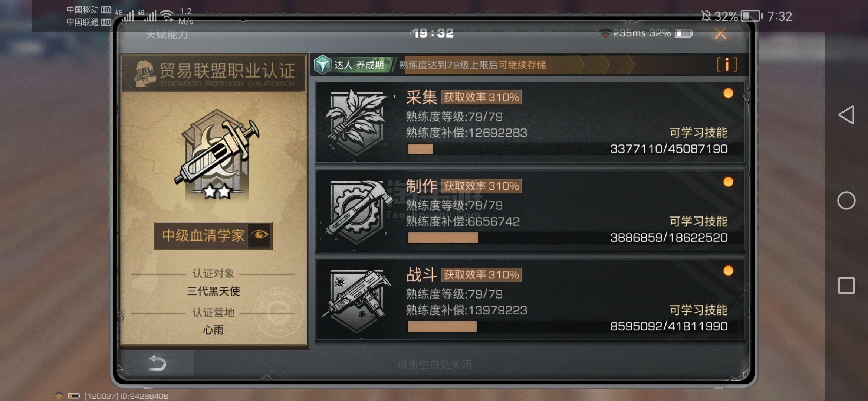The height and width of the screenshot is (401, 868).
Task: Click the orange dot on 制作 row
Action: pyautogui.click(x=728, y=182)
